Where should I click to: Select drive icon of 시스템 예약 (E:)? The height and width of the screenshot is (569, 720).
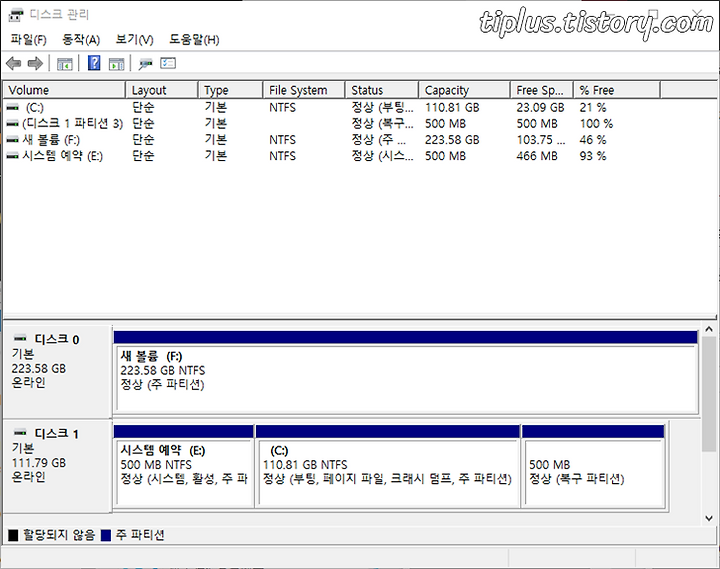[x=13, y=156]
